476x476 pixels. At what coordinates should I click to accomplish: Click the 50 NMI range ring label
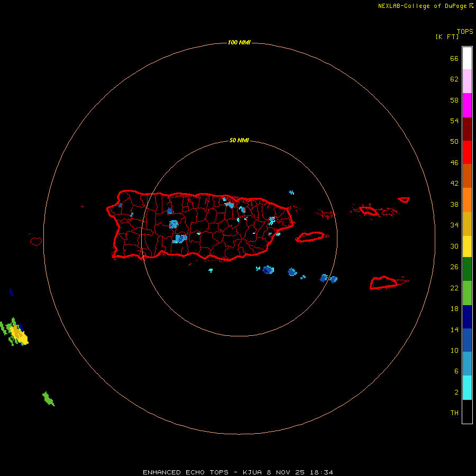239,140
